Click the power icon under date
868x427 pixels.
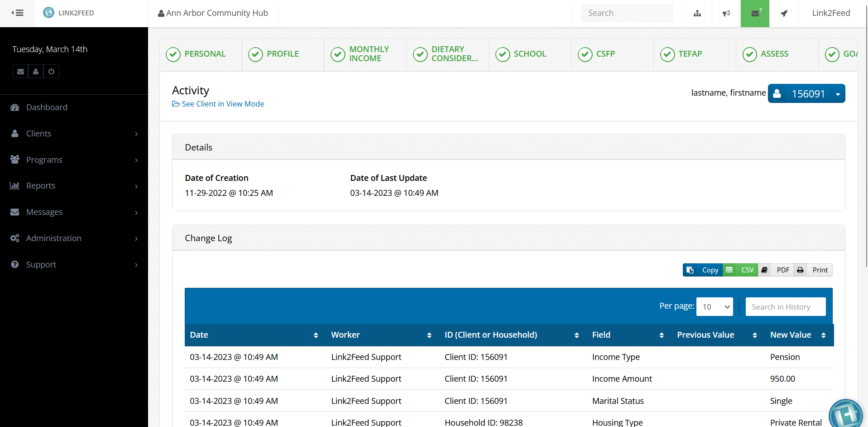click(x=51, y=71)
